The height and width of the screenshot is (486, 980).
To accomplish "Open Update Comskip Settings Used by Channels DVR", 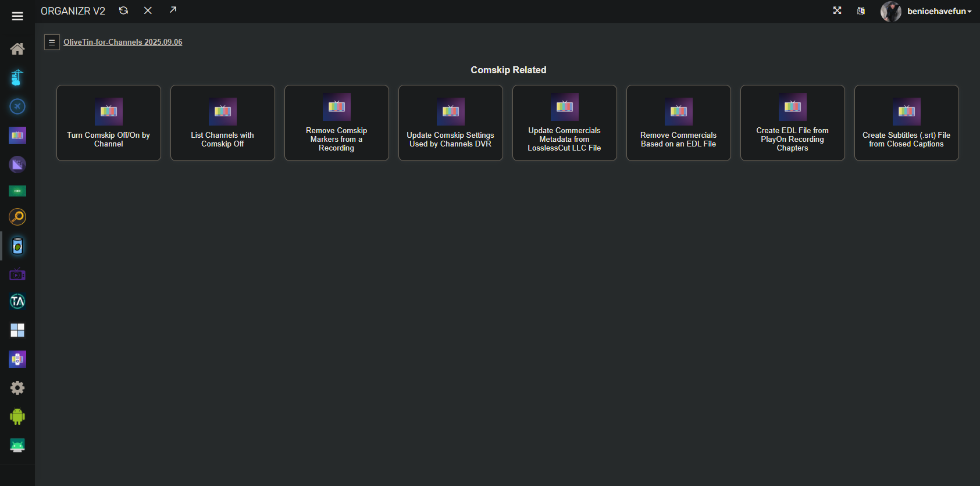I will [x=451, y=123].
